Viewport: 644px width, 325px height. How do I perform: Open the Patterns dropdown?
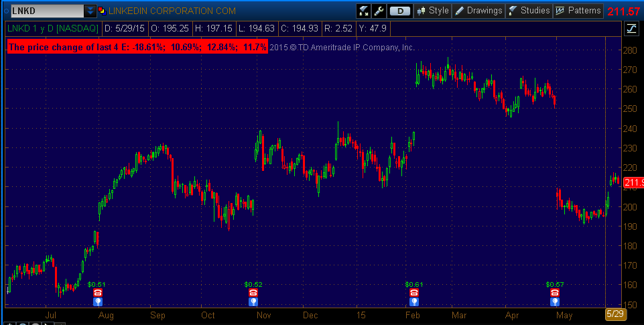coord(578,11)
